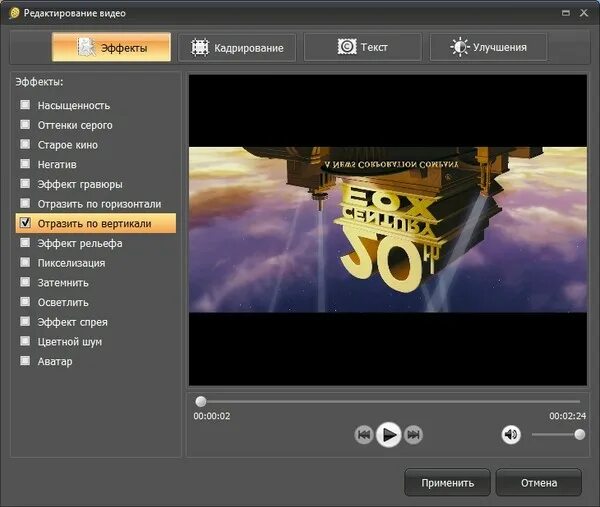This screenshot has height=507, width=600.
Task: Maximize the Редактирование видео window
Action: 566,13
